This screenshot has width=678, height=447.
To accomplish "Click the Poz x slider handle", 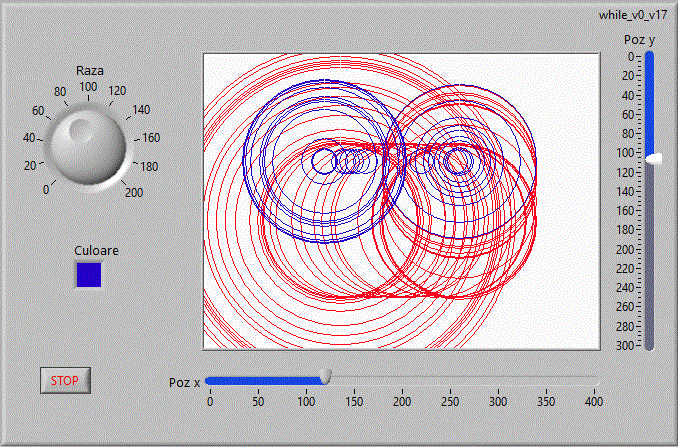I will [325, 376].
